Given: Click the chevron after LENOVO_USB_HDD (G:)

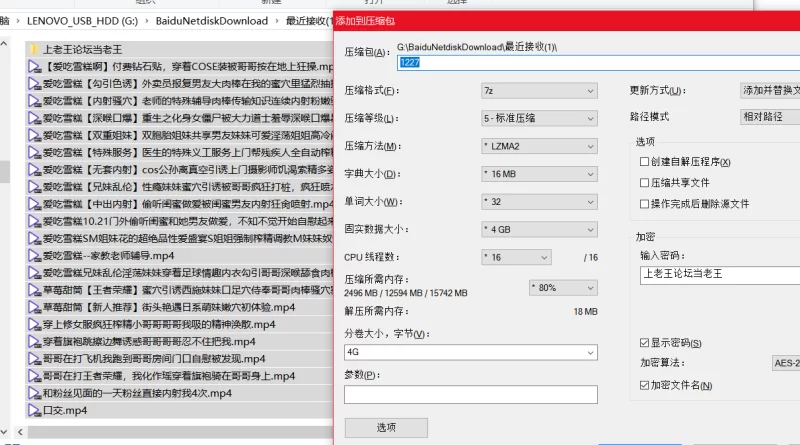Looking at the screenshot, I should pyautogui.click(x=145, y=20).
